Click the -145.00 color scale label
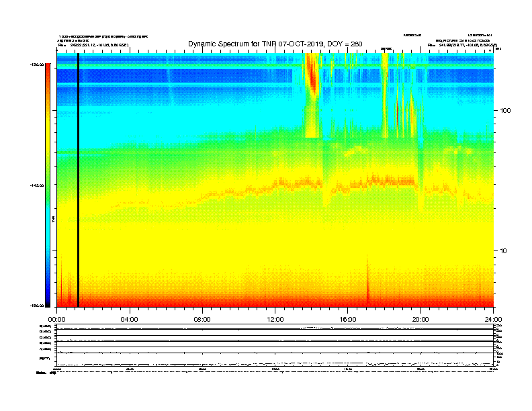 point(37,185)
